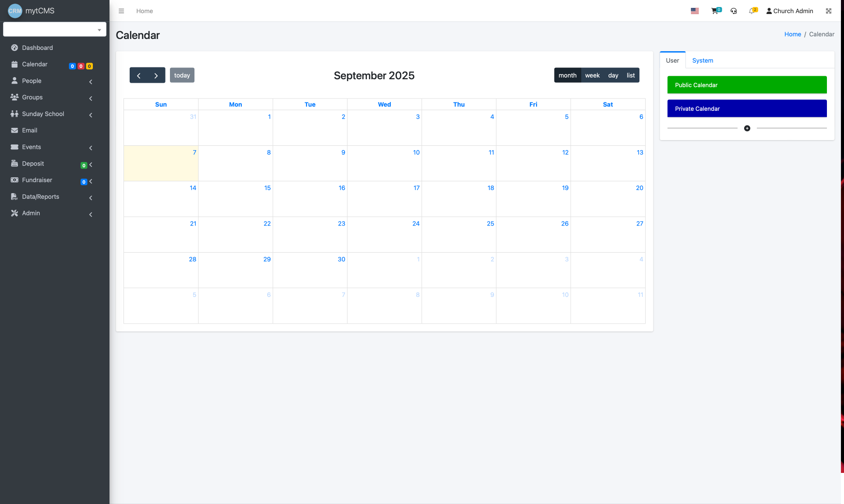Click the Calendar sidebar icon
The image size is (844, 504).
tap(14, 64)
